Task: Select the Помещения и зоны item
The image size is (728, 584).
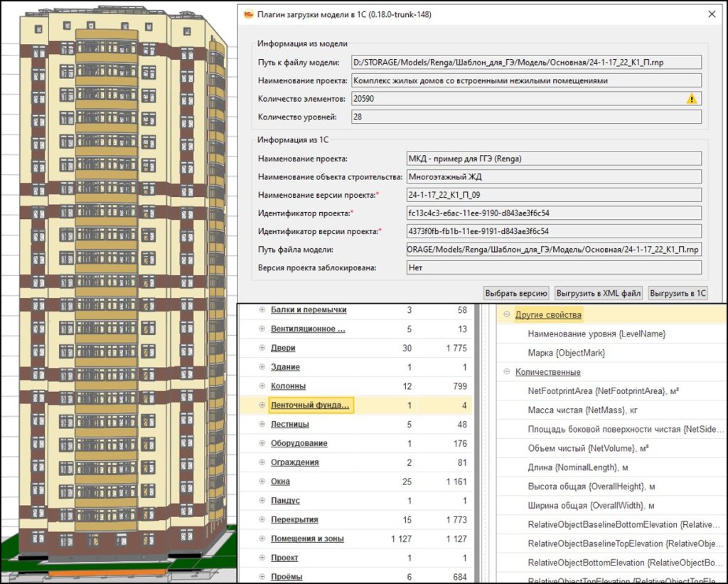Action: [x=307, y=539]
